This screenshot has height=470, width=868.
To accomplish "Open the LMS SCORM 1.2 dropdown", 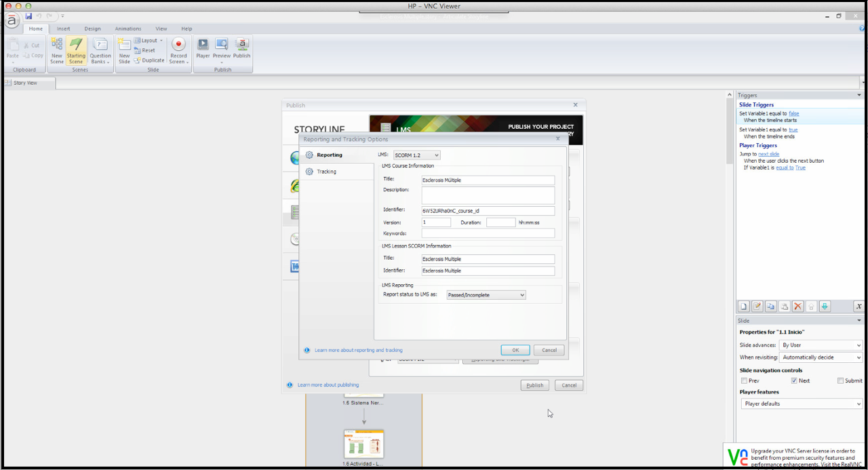I will click(416, 155).
